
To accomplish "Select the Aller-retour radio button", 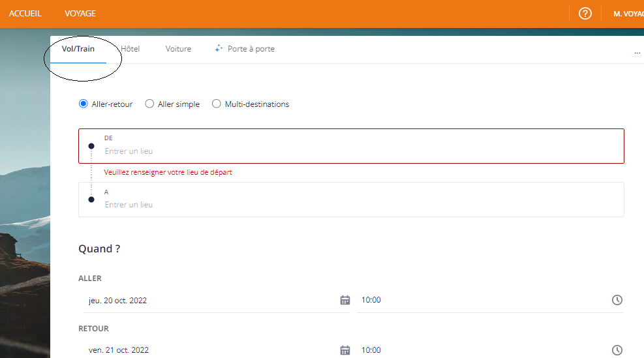I will pyautogui.click(x=84, y=104).
